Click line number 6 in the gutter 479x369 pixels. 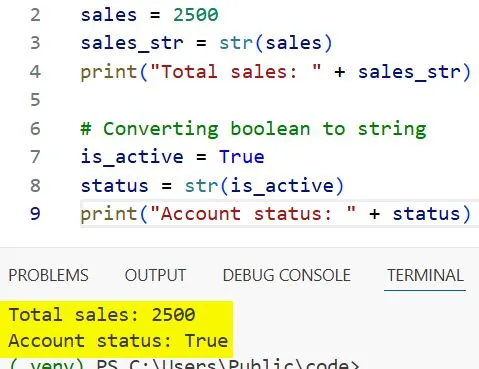pos(35,129)
